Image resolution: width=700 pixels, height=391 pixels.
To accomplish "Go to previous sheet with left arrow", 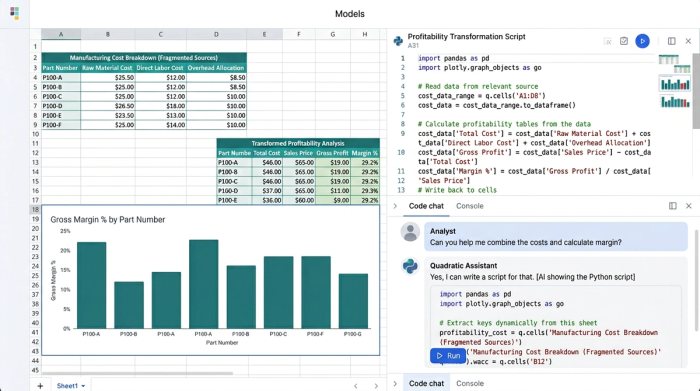I will 355,386.
